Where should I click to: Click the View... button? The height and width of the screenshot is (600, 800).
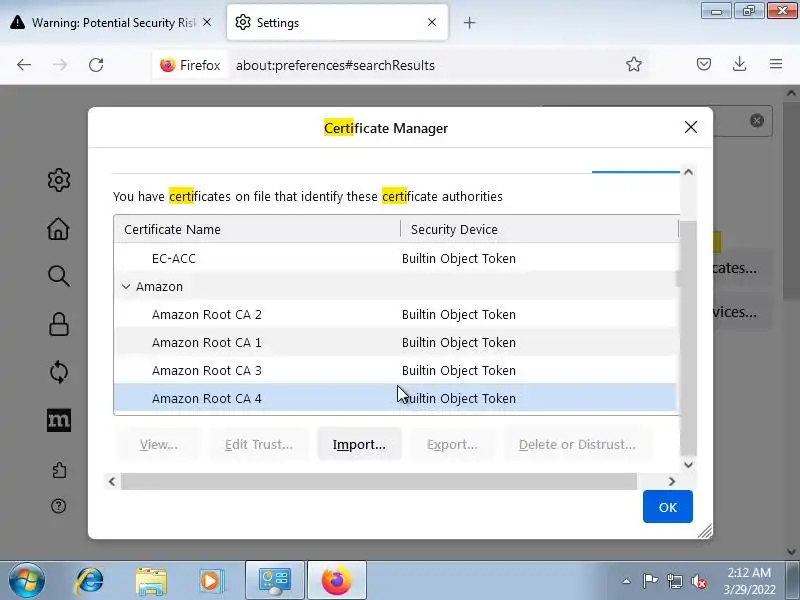[159, 444]
